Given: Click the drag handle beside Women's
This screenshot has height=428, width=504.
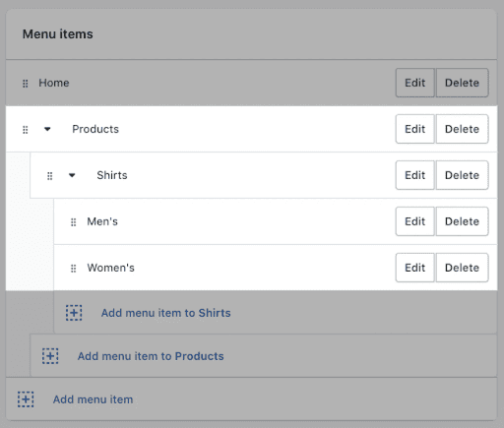Looking at the screenshot, I should (x=74, y=269).
